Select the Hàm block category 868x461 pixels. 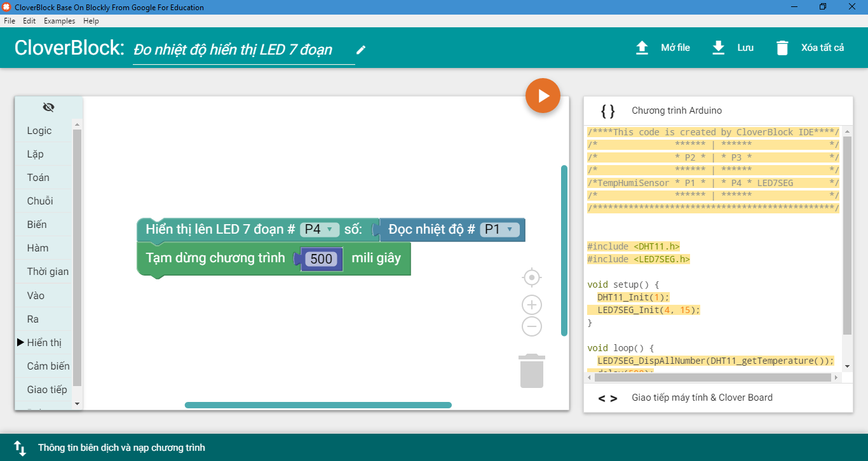44,248
